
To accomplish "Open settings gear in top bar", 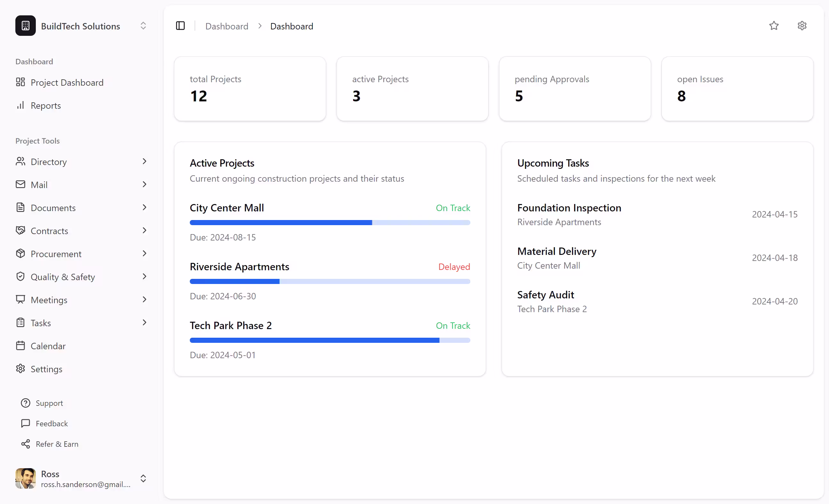I will pos(802,26).
